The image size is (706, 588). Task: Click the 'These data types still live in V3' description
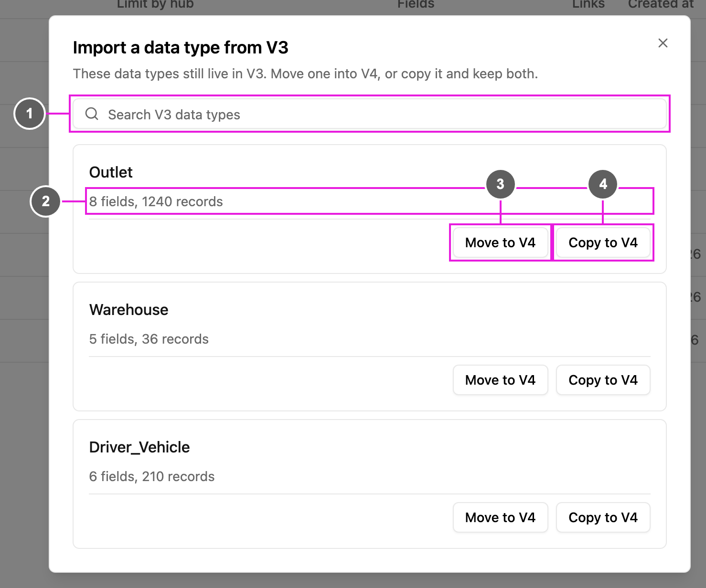pyautogui.click(x=305, y=74)
